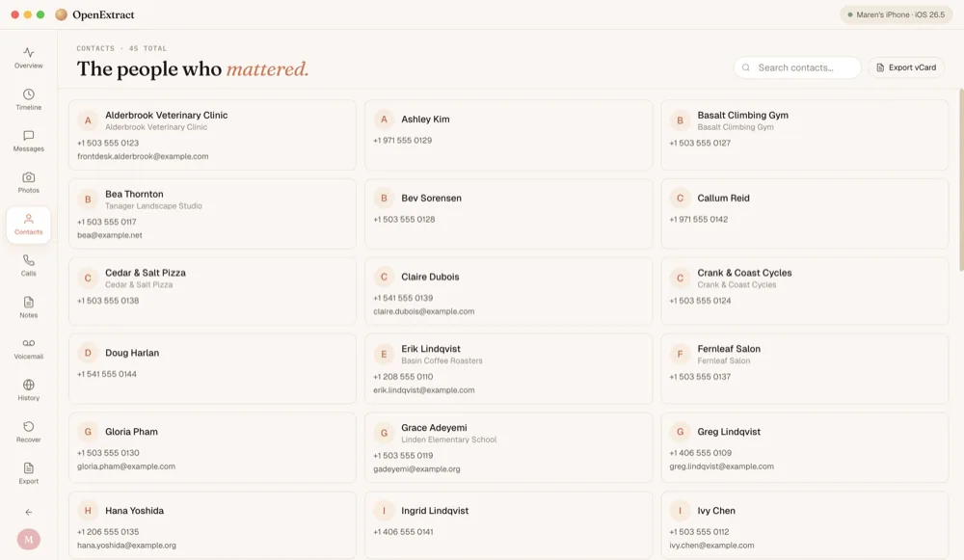Click the search magnifier icon
Viewport: 964px width, 560px height.
pyautogui.click(x=746, y=67)
